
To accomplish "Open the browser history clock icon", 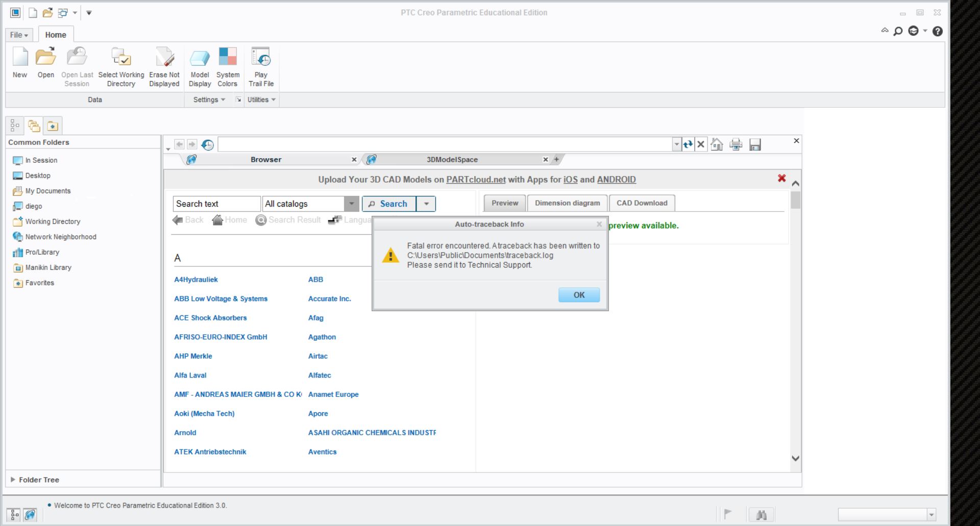I will click(x=207, y=145).
